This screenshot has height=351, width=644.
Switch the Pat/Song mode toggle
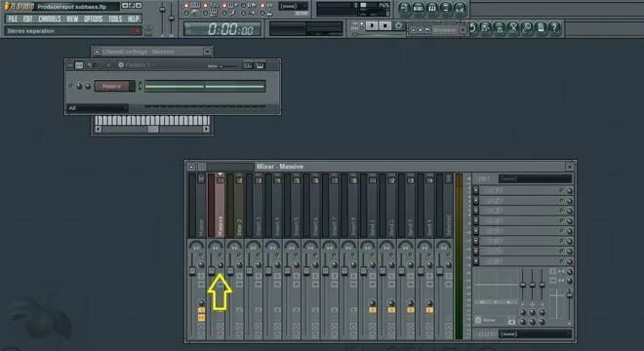[x=361, y=26]
